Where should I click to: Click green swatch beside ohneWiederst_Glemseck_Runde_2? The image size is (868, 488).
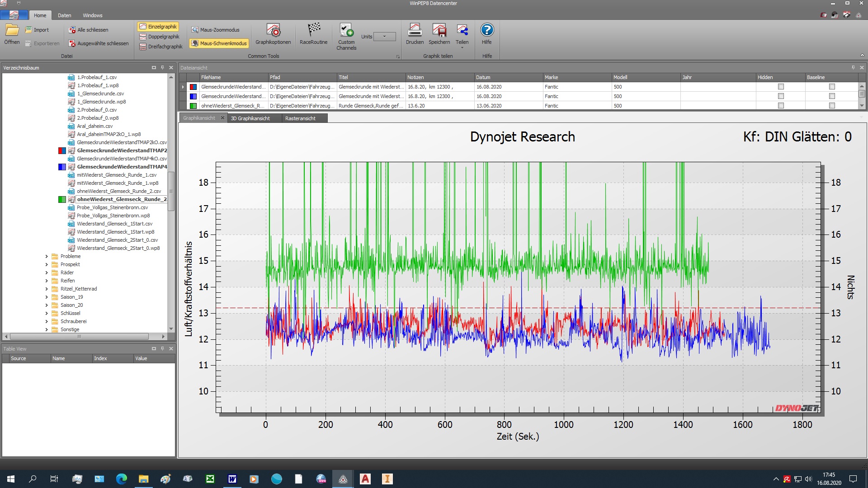(62, 199)
